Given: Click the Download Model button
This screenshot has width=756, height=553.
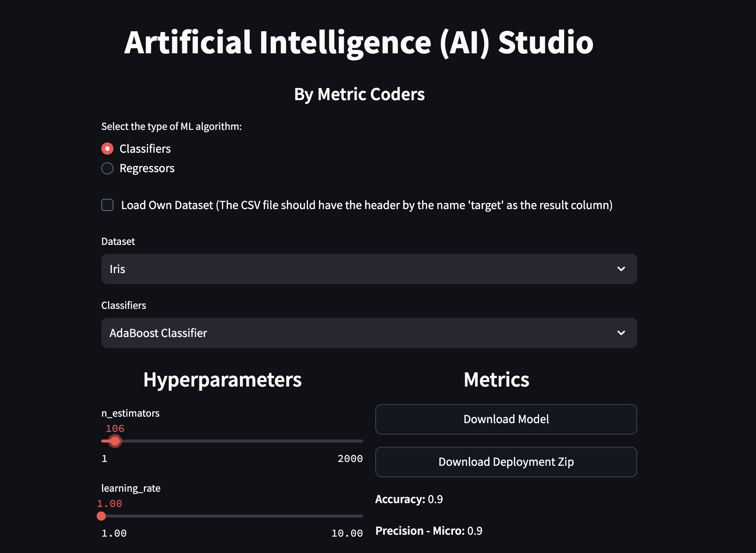Looking at the screenshot, I should 506,419.
